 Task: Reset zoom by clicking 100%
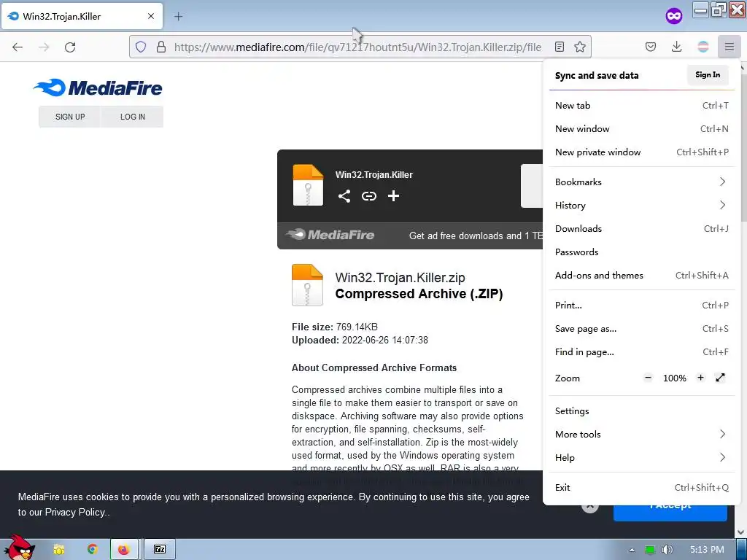674,378
